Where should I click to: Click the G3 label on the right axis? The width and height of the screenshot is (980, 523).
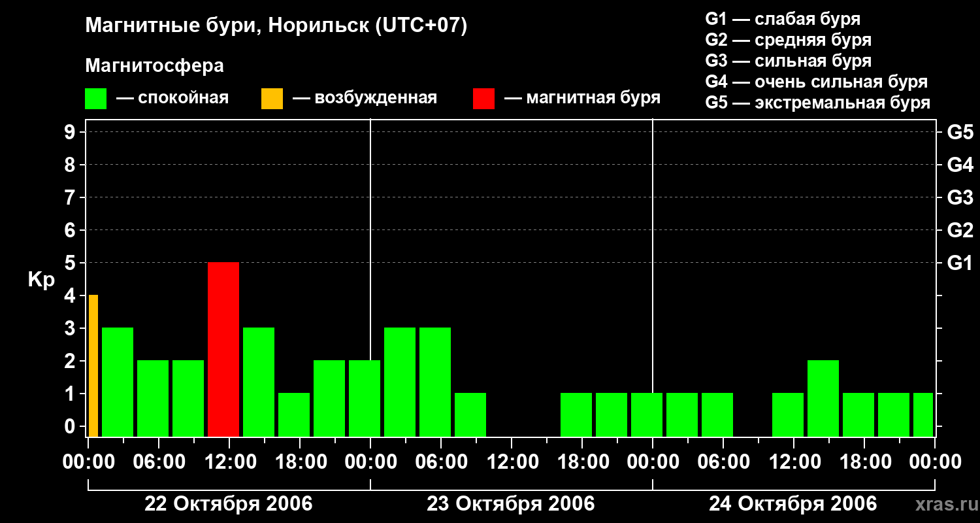[960, 197]
